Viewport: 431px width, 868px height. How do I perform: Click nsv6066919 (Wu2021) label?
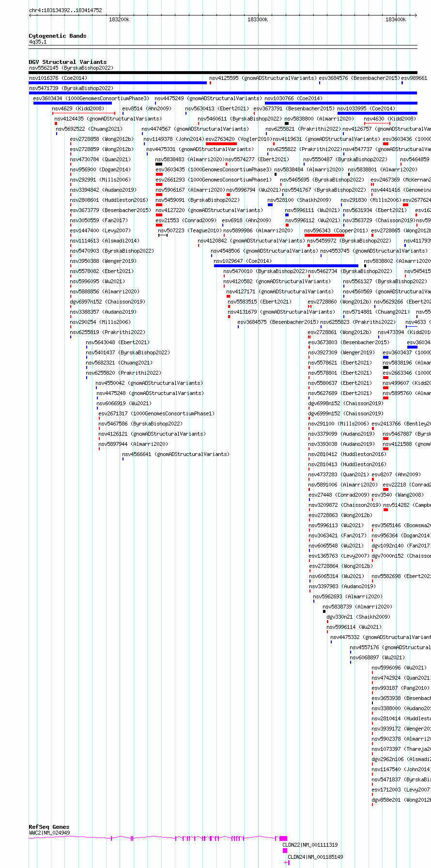123,403
